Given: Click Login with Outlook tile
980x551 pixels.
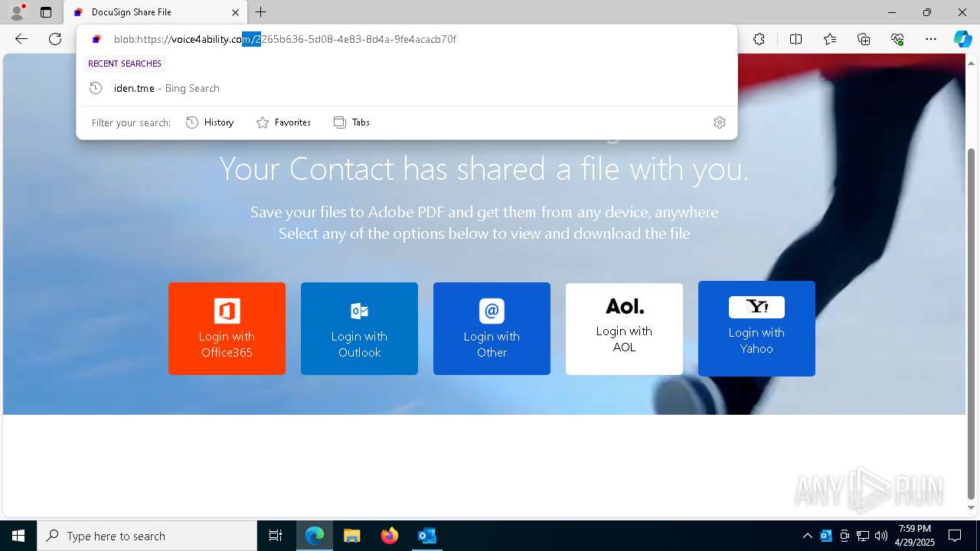Looking at the screenshot, I should point(359,328).
